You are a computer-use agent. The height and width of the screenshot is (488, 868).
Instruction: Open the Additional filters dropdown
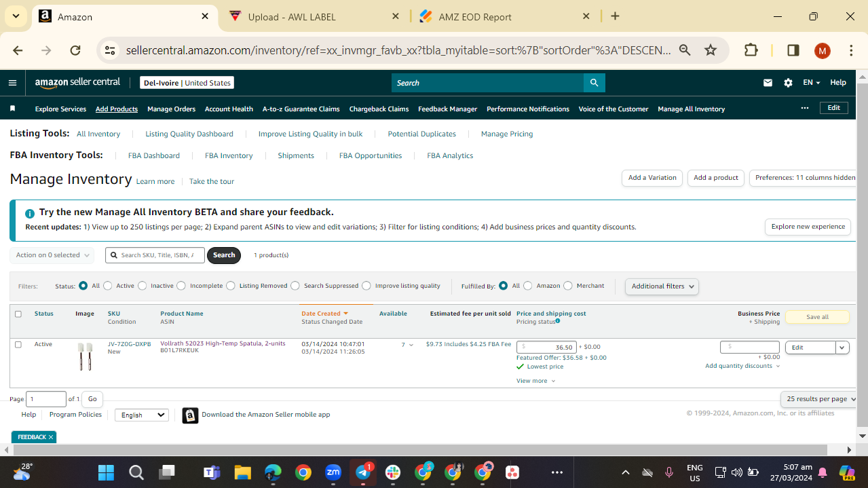[662, 286]
